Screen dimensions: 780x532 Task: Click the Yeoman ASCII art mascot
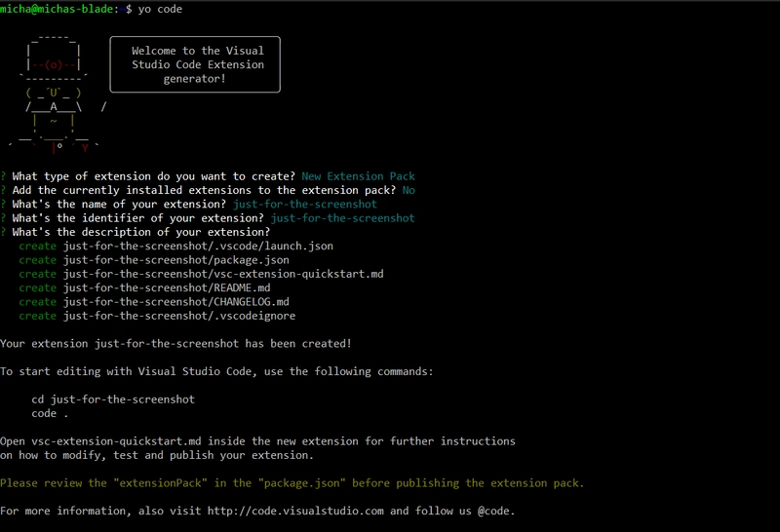[x=55, y=94]
